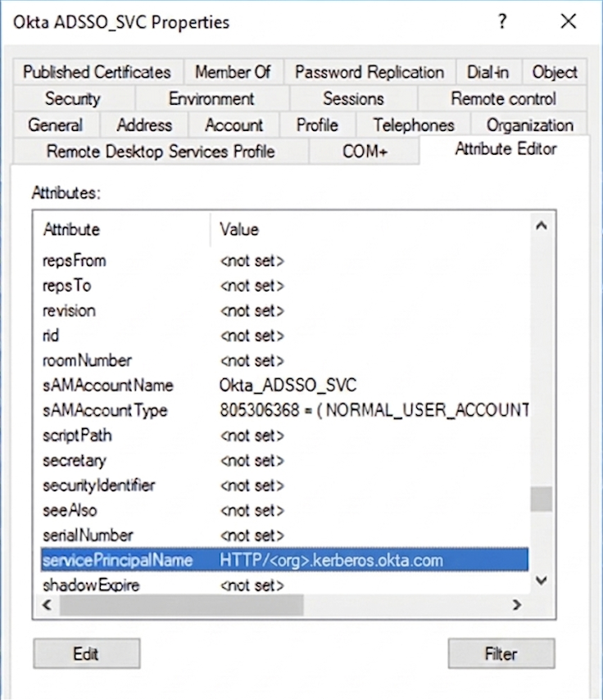The height and width of the screenshot is (700, 603).
Task: Click the Okta_ADSSO_SVC value
Action: click(288, 386)
